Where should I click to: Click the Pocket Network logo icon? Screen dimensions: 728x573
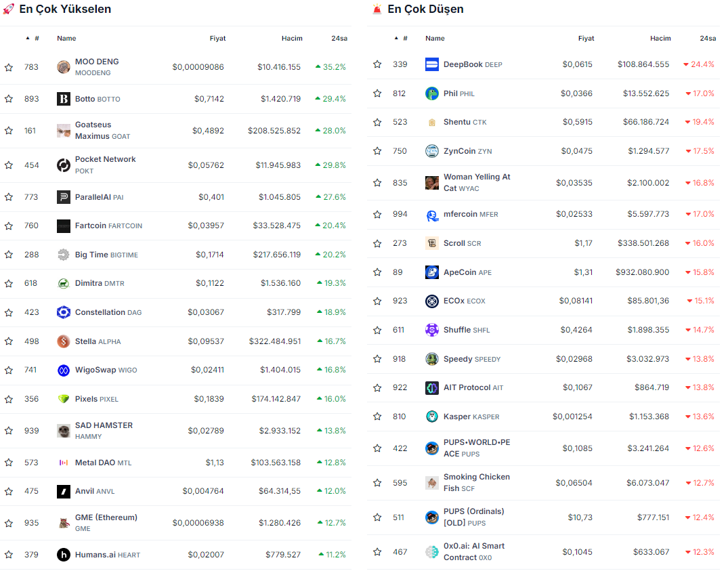coord(64,165)
